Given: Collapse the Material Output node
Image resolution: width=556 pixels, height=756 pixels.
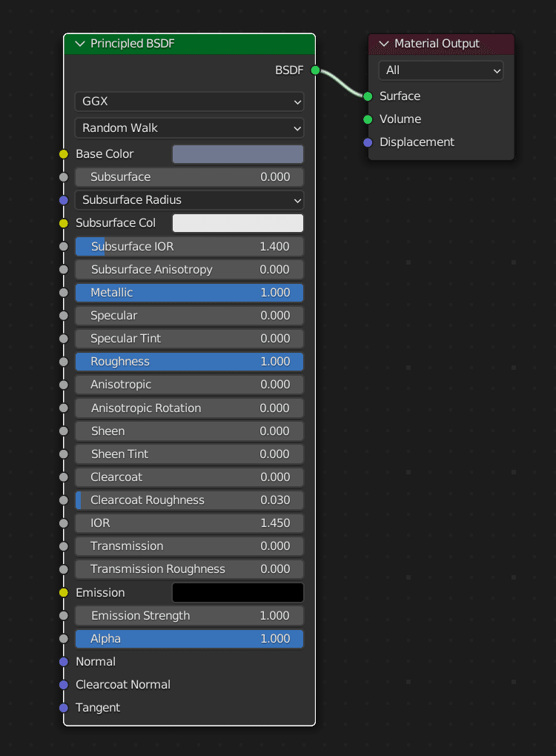Looking at the screenshot, I should [384, 44].
